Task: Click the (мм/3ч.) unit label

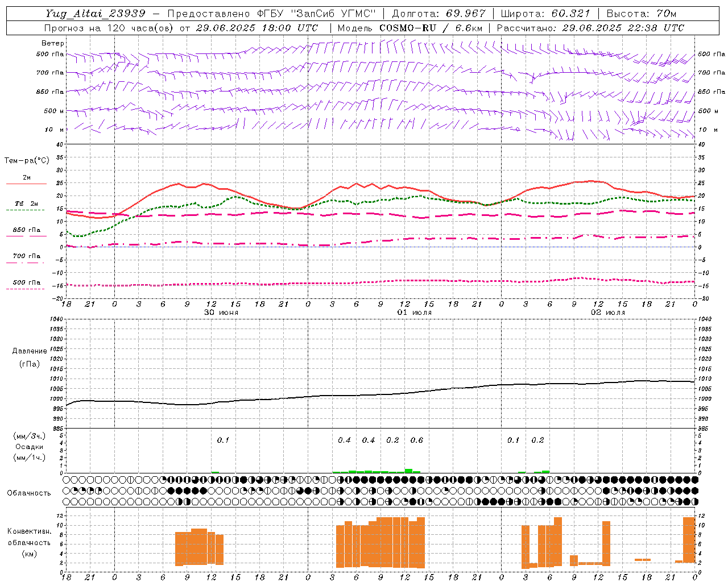Action: 30,436
